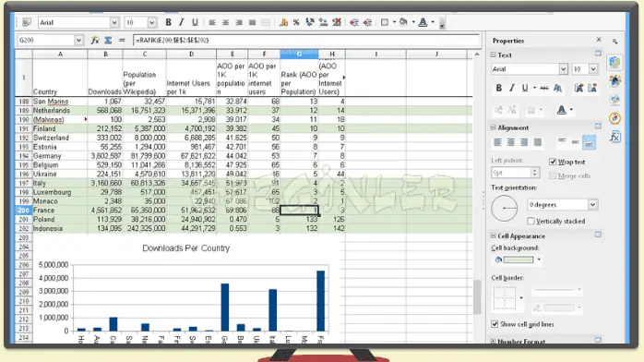The width and height of the screenshot is (644, 362).
Task: Delete a decimal place
Action: tap(337, 22)
